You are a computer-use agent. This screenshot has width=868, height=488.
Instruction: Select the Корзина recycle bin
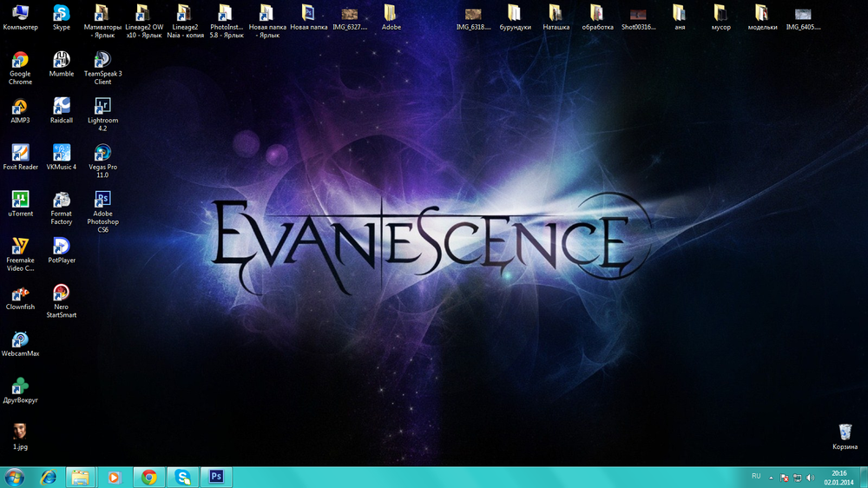click(x=845, y=432)
